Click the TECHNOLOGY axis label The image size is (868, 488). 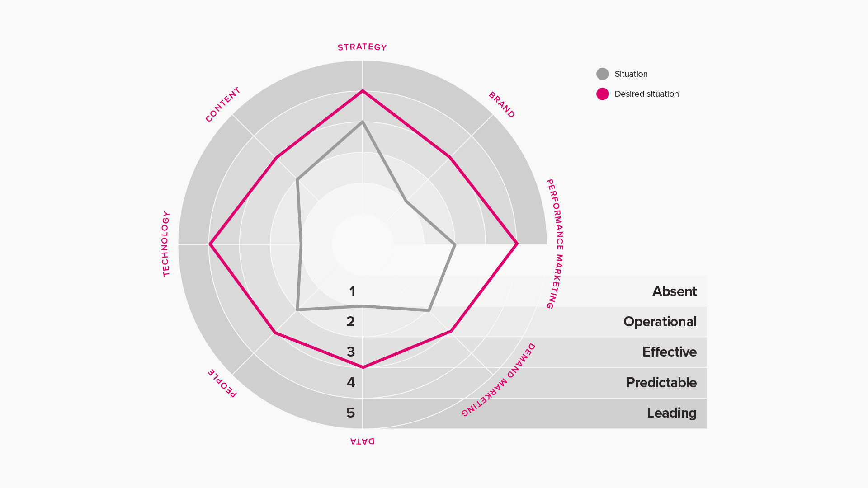pos(166,244)
